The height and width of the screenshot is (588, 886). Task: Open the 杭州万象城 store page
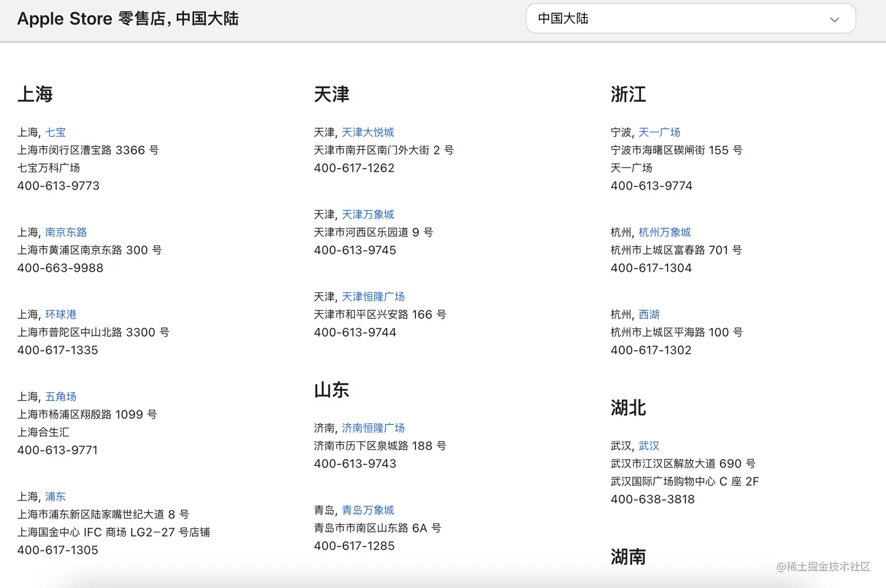(x=664, y=232)
